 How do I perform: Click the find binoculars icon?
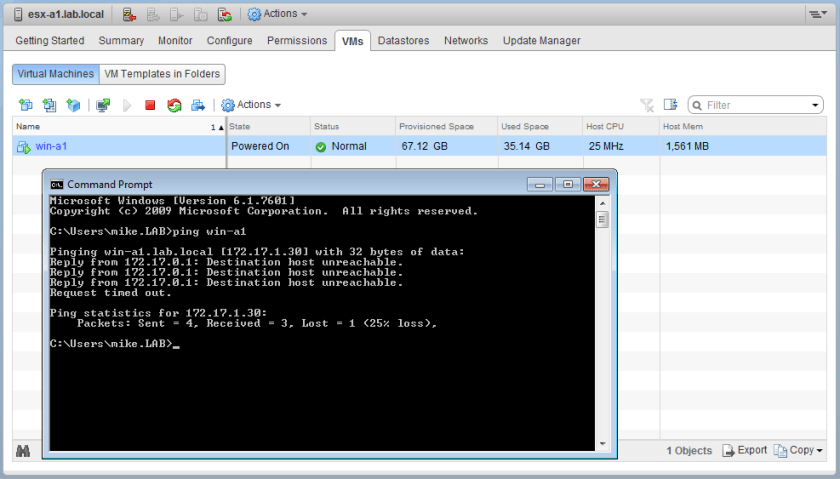[x=22, y=451]
